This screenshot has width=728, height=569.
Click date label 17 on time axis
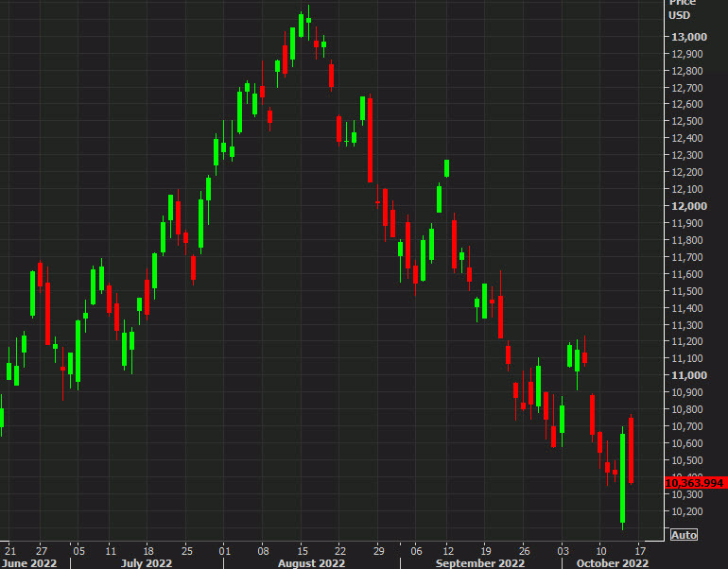click(x=640, y=551)
